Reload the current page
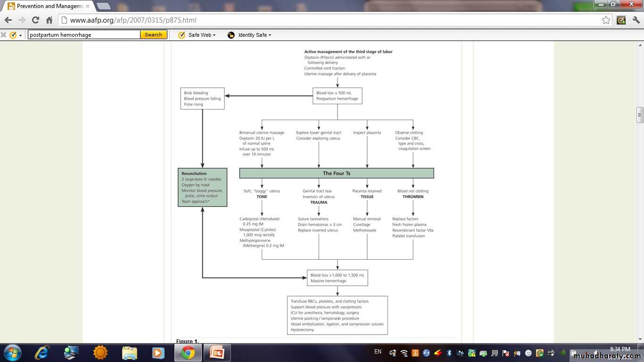The width and height of the screenshot is (644, 362). [35, 20]
